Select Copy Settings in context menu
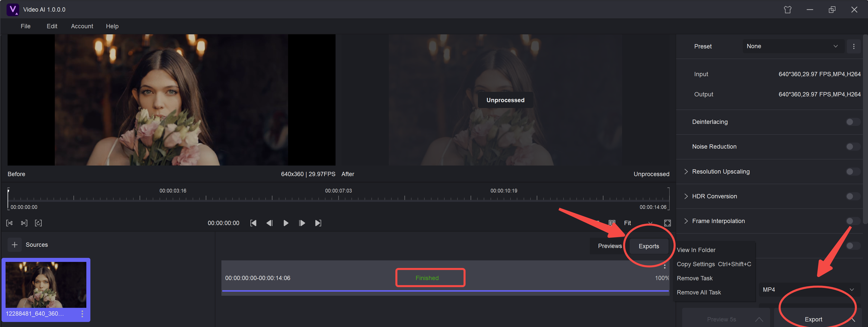Viewport: 868px width, 327px height. [x=714, y=264]
